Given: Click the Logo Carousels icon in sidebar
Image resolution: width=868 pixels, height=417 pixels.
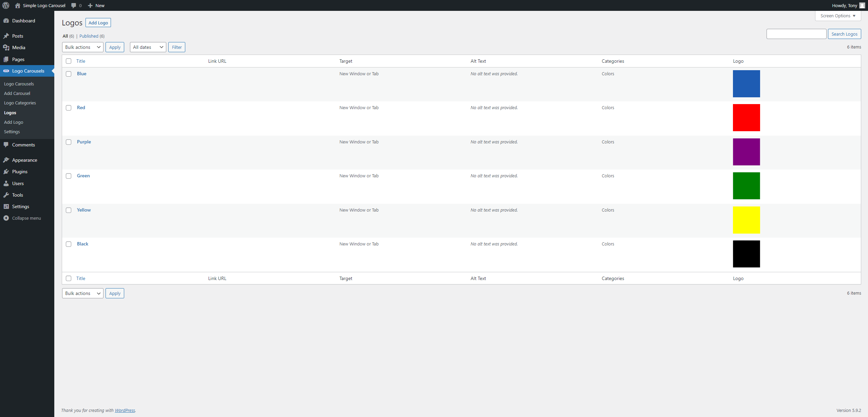Looking at the screenshot, I should [7, 71].
